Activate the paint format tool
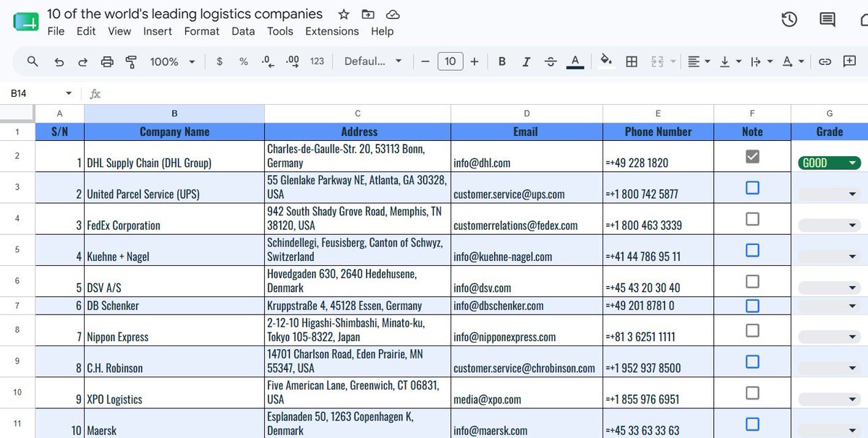 point(131,62)
